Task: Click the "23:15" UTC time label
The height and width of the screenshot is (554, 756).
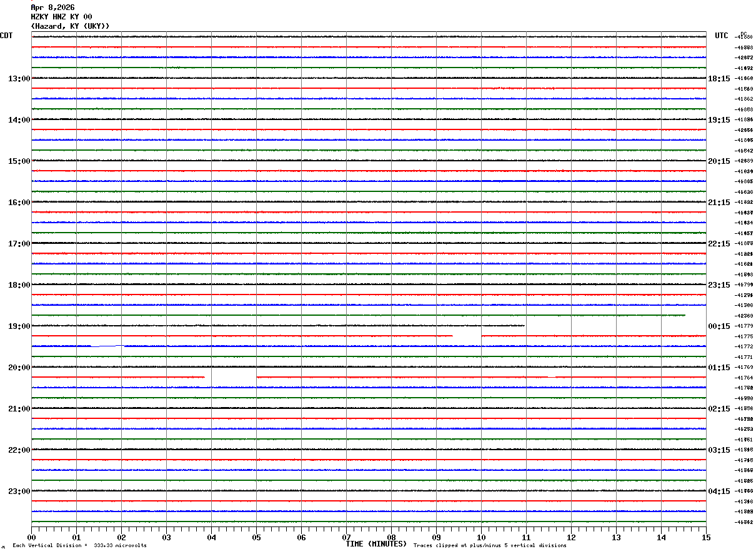Action: 719,285
